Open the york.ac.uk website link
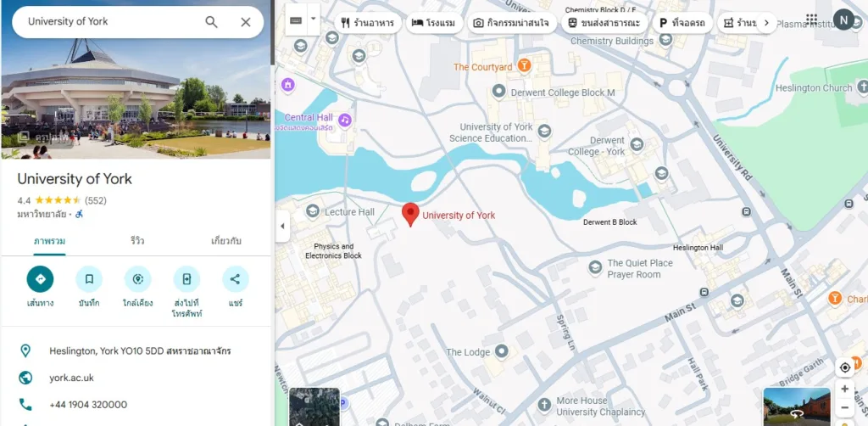The image size is (868, 426). click(71, 378)
